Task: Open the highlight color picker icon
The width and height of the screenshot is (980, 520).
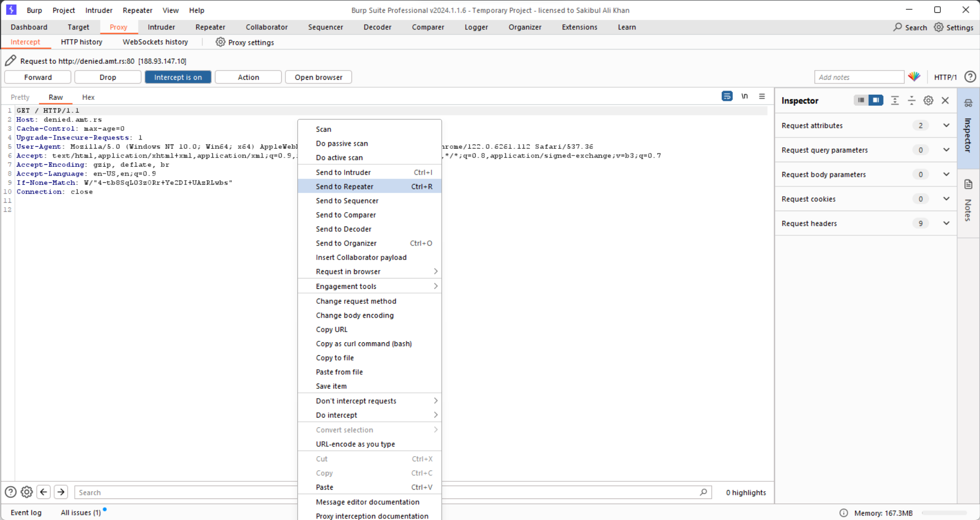Action: [914, 77]
